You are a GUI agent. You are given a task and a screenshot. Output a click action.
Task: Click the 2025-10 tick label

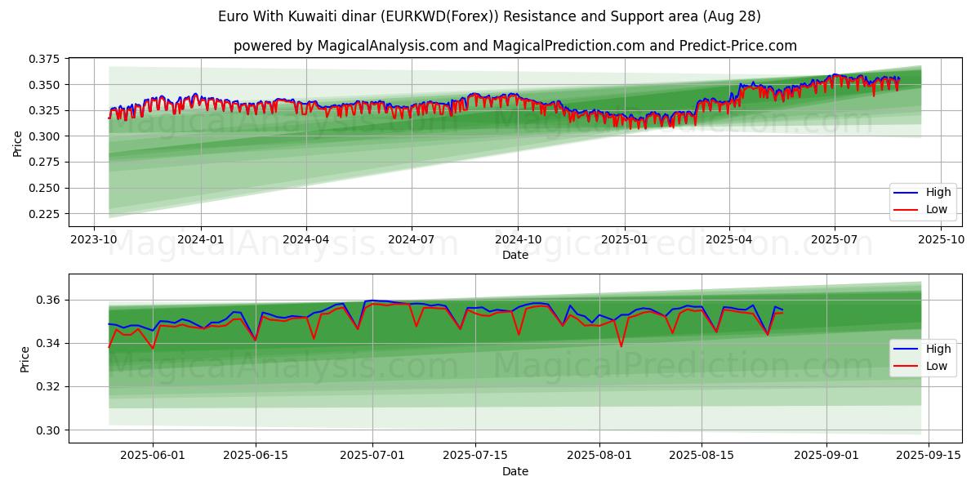pos(940,240)
